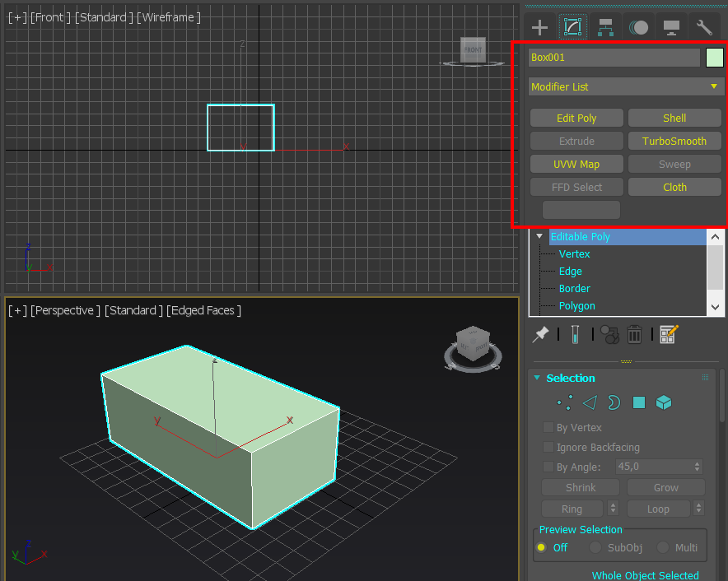Switch to the Hierarchy panel
The height and width of the screenshot is (581, 728).
tap(605, 26)
